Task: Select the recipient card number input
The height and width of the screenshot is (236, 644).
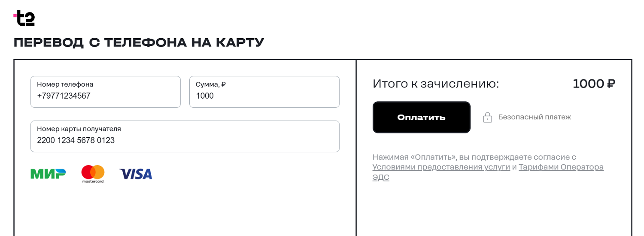Action: pos(185,140)
